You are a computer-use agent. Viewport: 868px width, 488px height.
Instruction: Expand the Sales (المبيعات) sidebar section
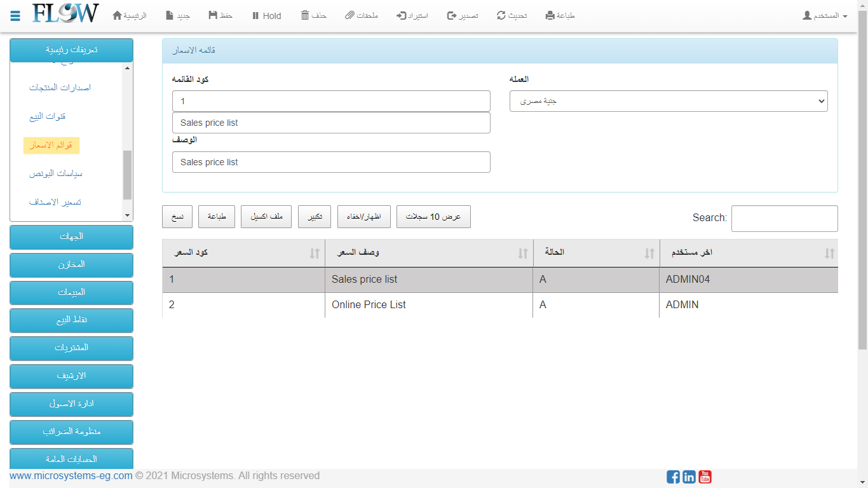tap(71, 292)
